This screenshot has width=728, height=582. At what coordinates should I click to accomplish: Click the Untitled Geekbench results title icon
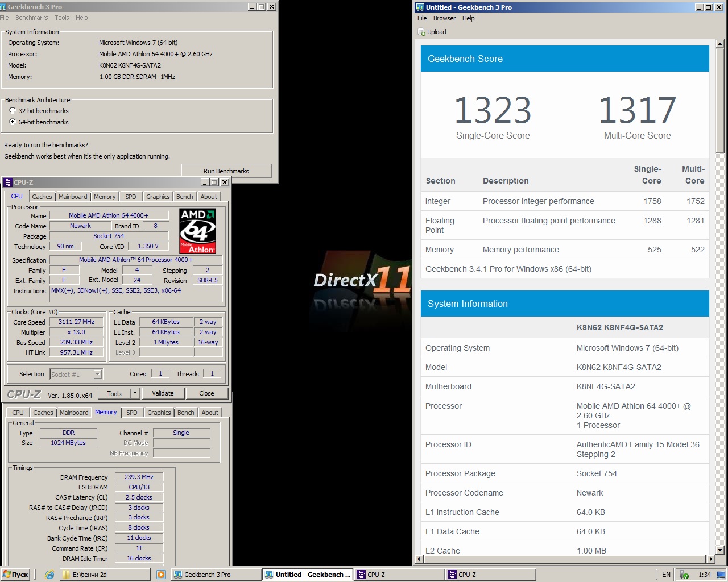(x=420, y=7)
